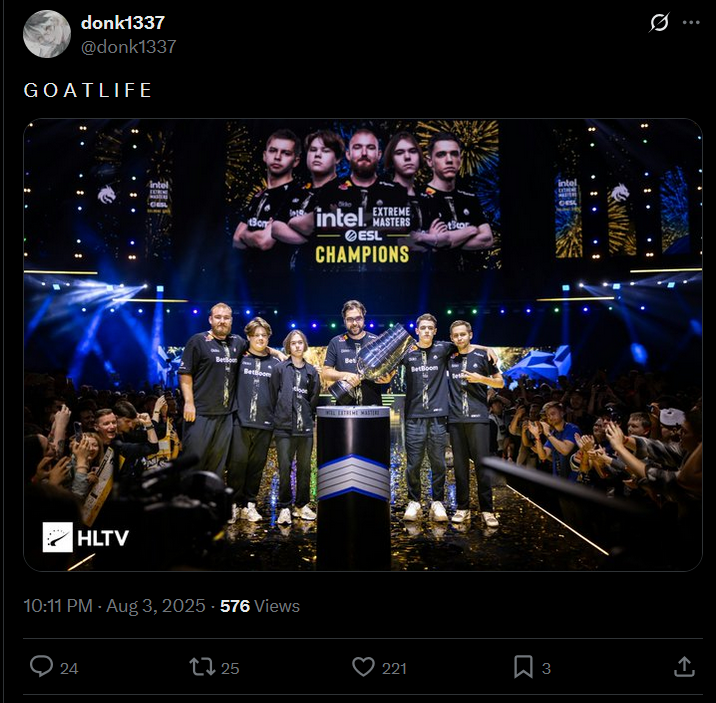Open the three-dot more options menu
716x703 pixels.
click(x=691, y=22)
